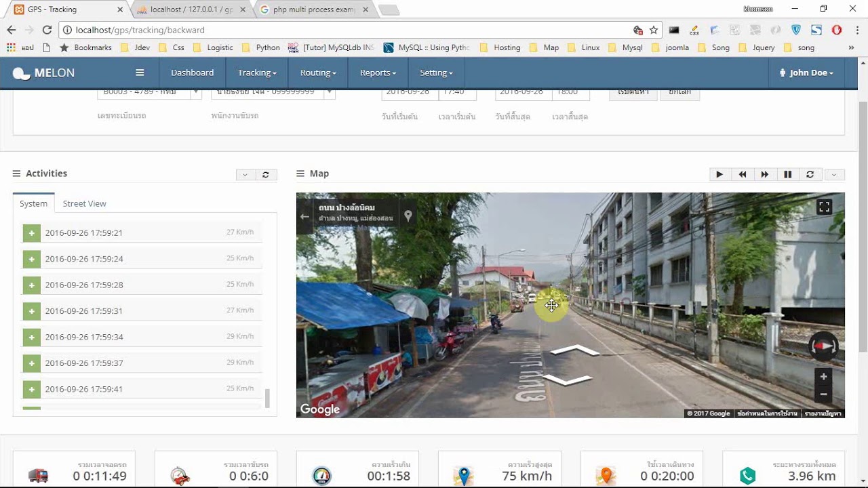
Task: Expand the 17:59:37 activity entry
Action: tap(31, 363)
